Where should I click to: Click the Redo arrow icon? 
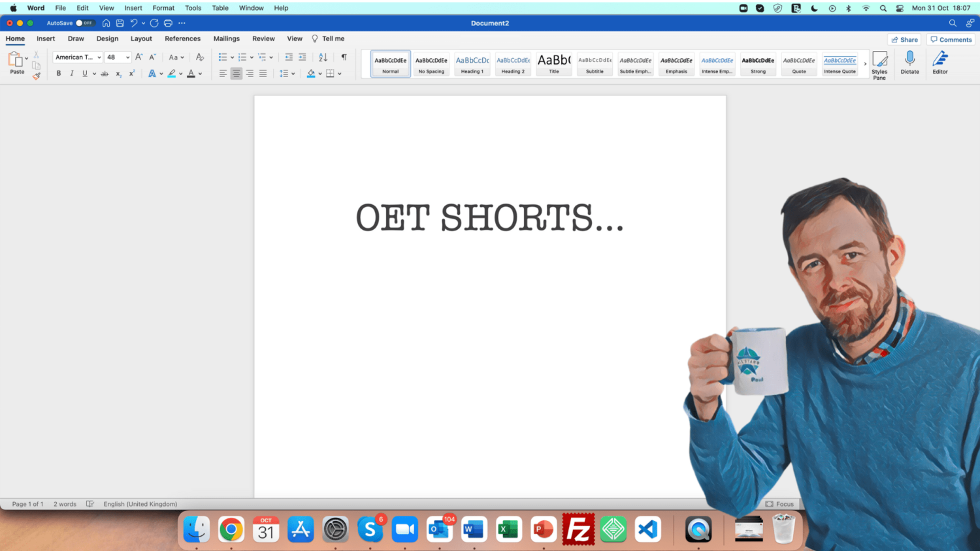(x=154, y=23)
